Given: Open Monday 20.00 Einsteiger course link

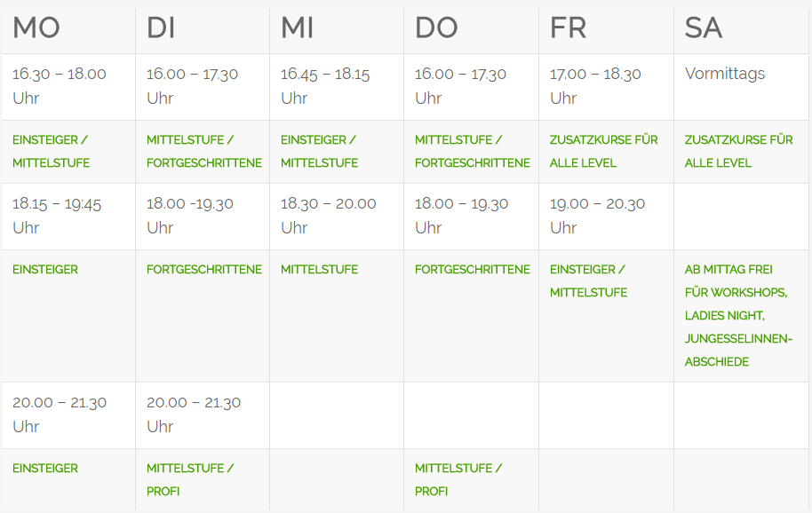Looking at the screenshot, I should coord(45,468).
